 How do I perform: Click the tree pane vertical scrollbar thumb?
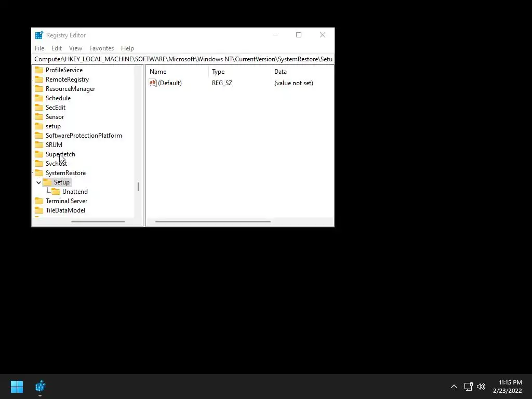138,187
